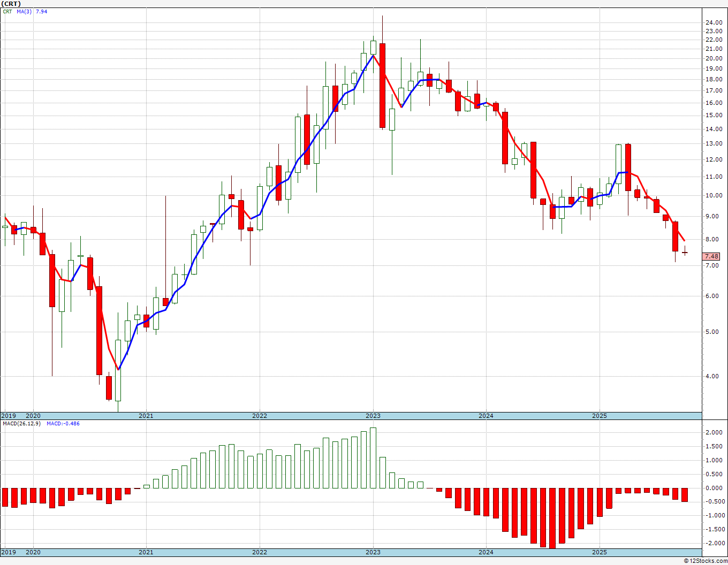Click the 0.000 MACD axis label
Image resolution: width=728 pixels, height=565 pixels.
(714, 488)
